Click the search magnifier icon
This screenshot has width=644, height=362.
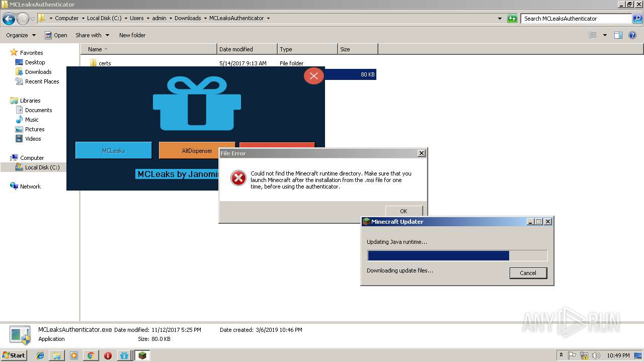pos(637,19)
